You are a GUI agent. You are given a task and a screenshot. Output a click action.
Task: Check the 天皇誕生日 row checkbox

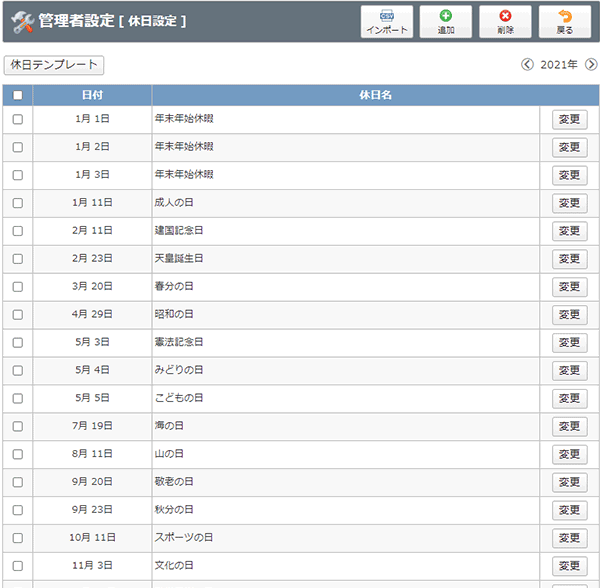coord(18,259)
